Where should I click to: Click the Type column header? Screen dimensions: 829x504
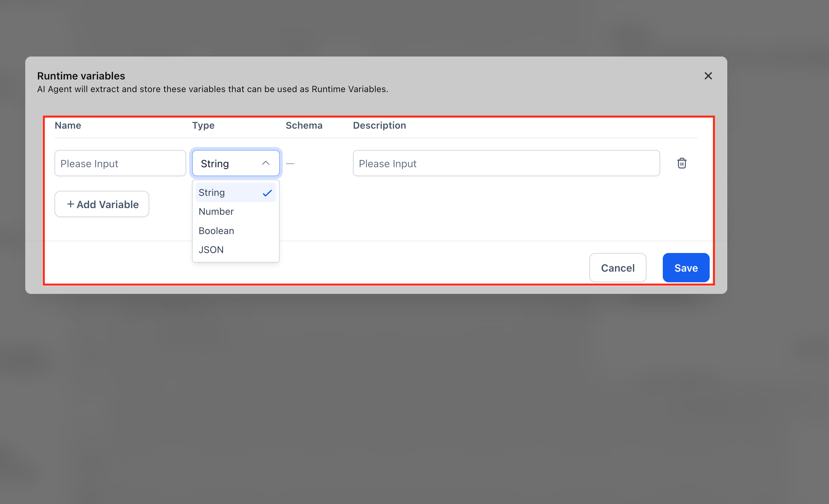click(x=203, y=125)
